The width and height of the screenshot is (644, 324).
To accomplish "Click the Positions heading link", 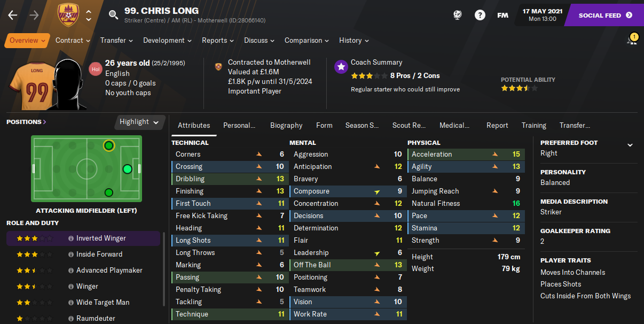I will [x=26, y=122].
